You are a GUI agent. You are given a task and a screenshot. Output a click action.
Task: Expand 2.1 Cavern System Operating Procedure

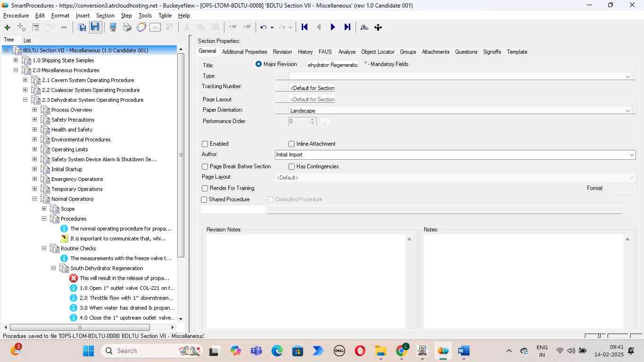[25, 80]
